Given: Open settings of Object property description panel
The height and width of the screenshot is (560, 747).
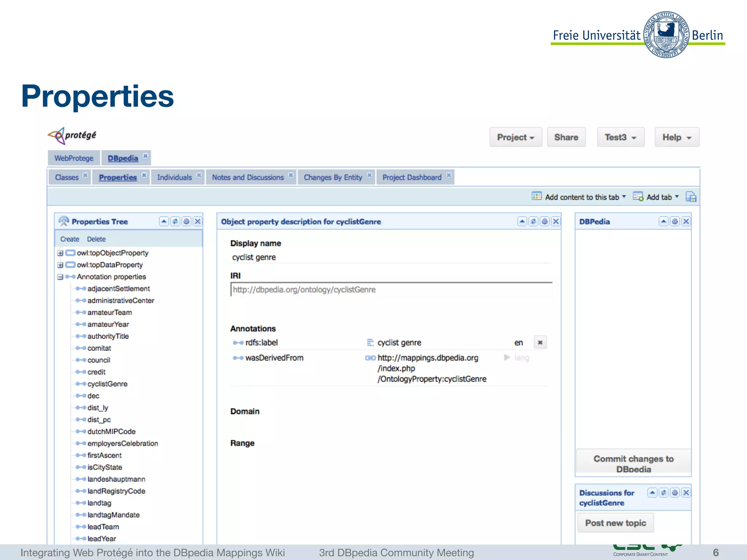Looking at the screenshot, I should coord(545,222).
